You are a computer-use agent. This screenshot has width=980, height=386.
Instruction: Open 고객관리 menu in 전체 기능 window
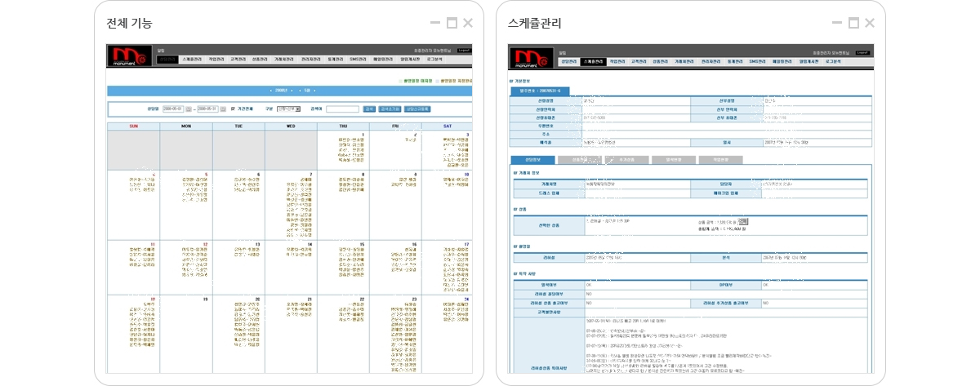238,60
